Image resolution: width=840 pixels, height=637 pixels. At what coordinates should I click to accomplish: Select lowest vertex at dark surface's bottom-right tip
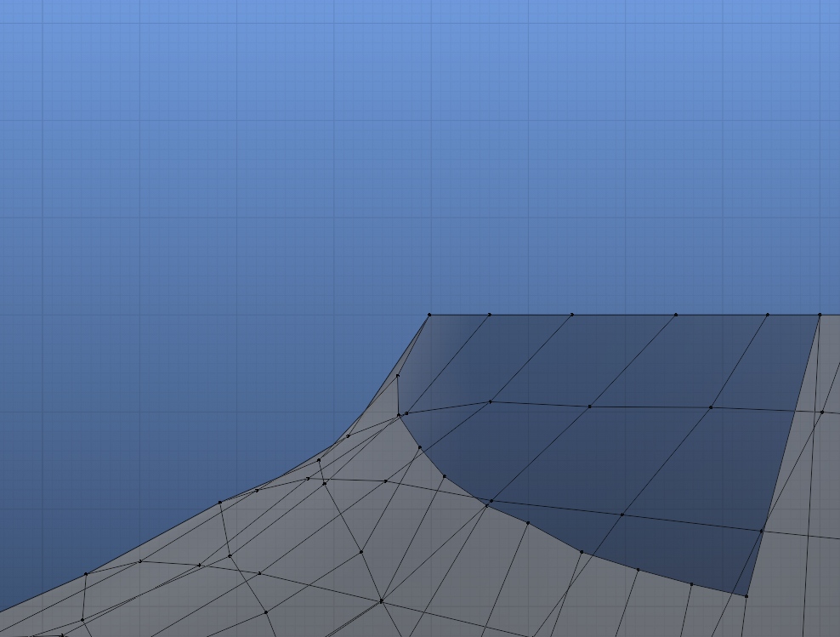pos(746,596)
